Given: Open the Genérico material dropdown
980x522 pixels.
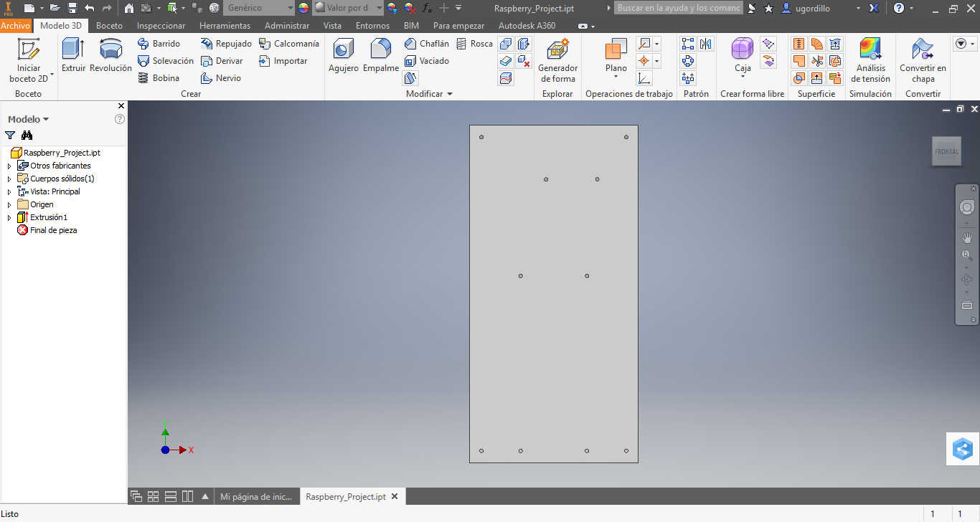Looking at the screenshot, I should click(x=259, y=8).
